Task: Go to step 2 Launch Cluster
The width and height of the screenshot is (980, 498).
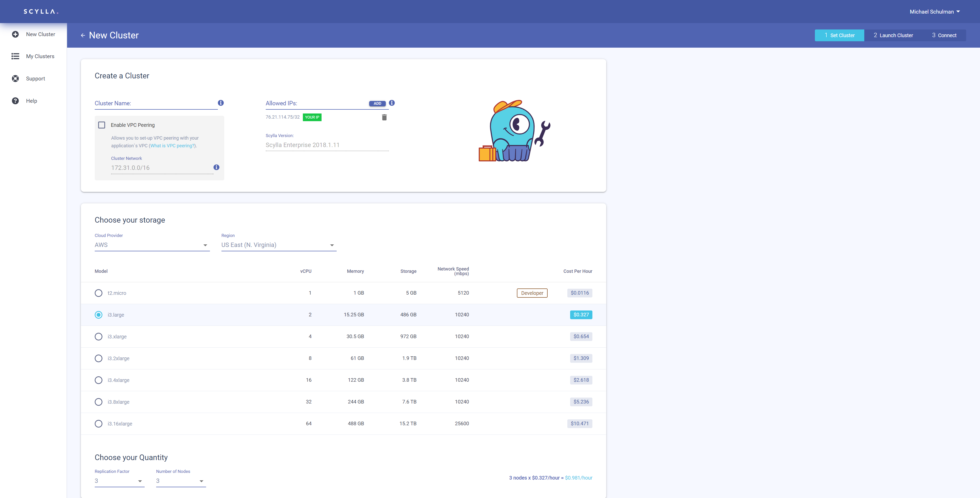Action: pyautogui.click(x=893, y=35)
